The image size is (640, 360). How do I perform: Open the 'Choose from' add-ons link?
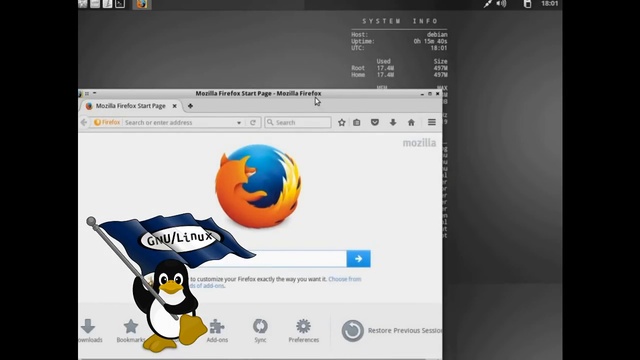(x=344, y=279)
